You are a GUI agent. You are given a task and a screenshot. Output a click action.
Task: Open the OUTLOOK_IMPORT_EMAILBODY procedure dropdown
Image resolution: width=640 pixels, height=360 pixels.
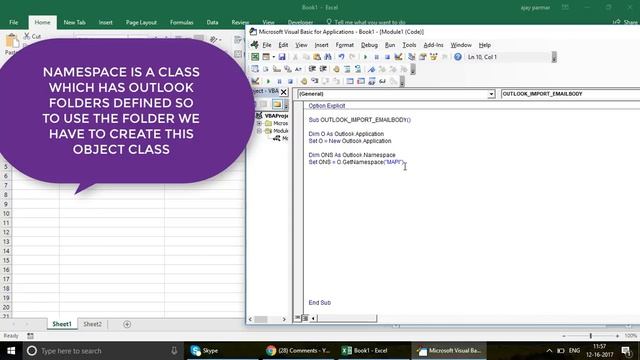tap(570, 94)
